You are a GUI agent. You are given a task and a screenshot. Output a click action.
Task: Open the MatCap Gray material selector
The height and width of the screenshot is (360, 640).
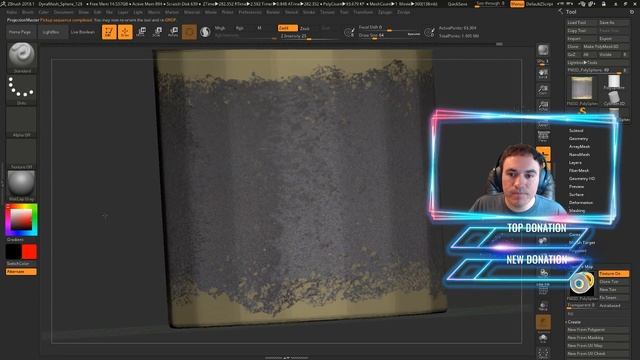click(x=22, y=186)
